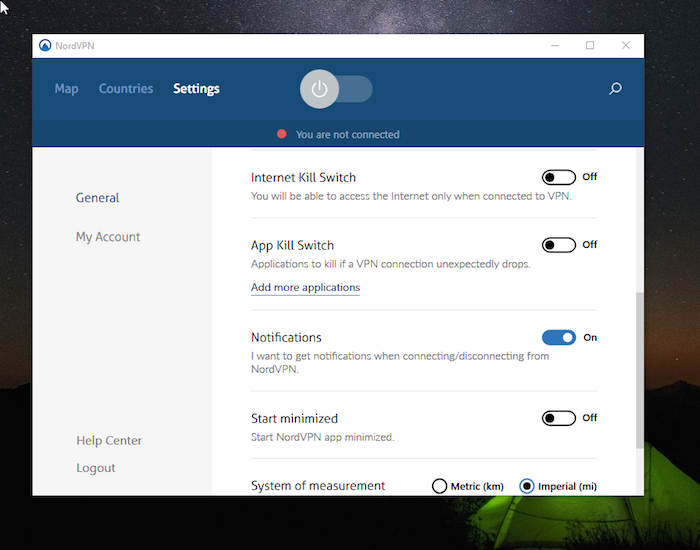Click the settings vertical scrollbar thumb
The width and height of the screenshot is (700, 550).
tap(640, 371)
